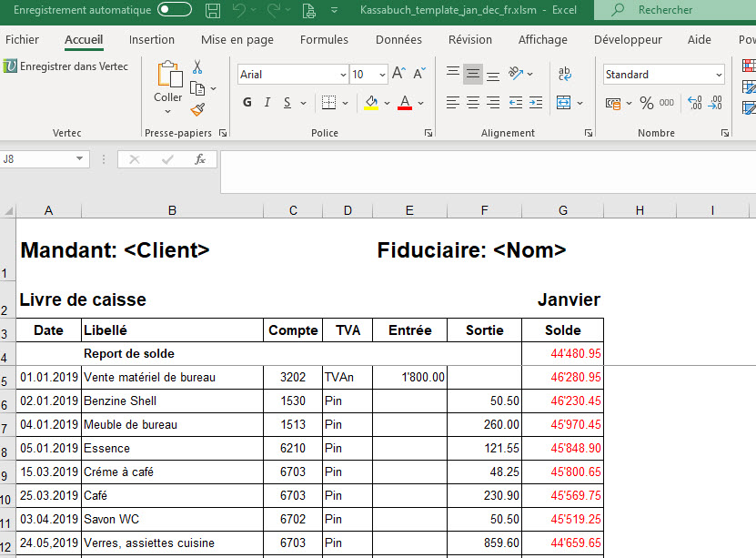Select the Format Painter brush icon

point(197,109)
